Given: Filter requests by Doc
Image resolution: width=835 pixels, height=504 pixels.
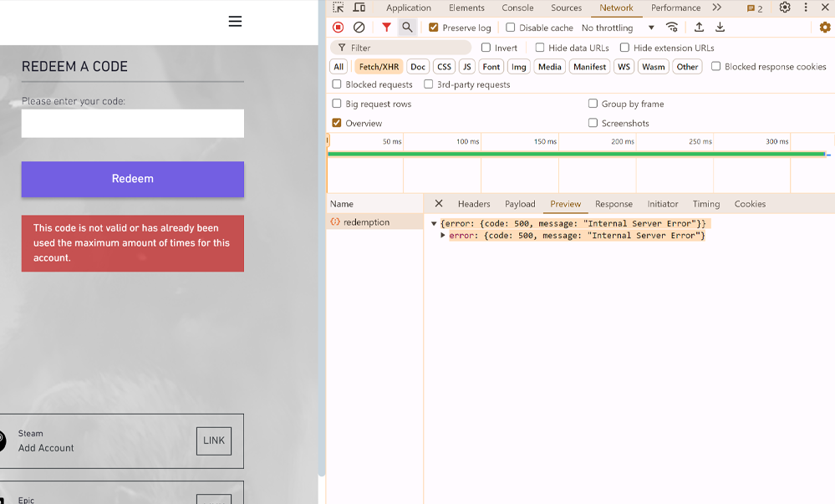Looking at the screenshot, I should click(x=418, y=67).
